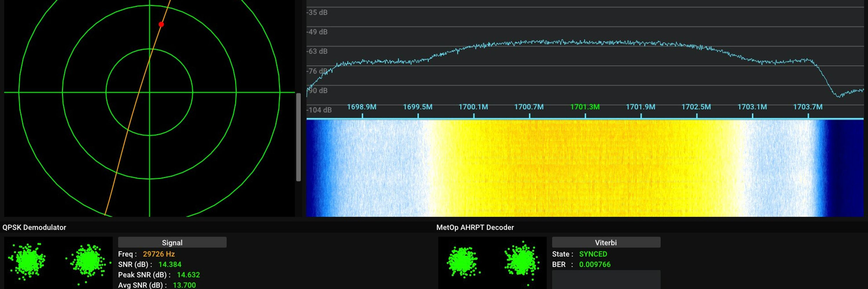868x289 pixels.
Task: Click the 1700.7M frequency tick label
Action: pos(529,107)
